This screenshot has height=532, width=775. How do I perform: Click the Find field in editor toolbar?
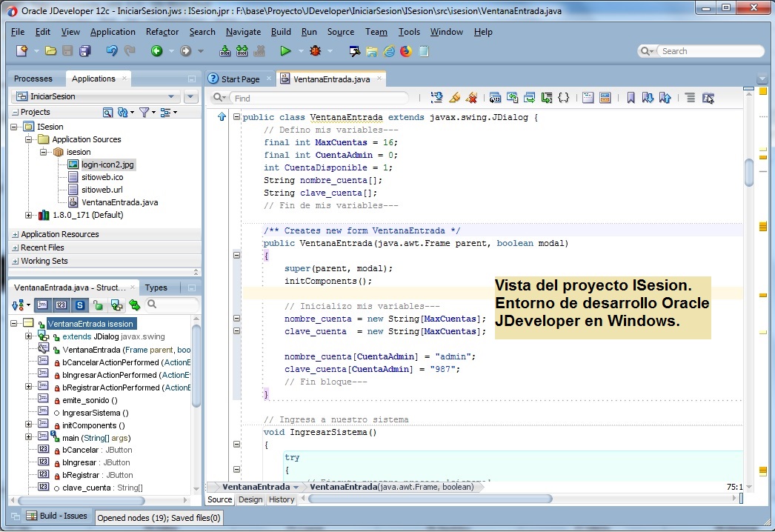point(321,99)
